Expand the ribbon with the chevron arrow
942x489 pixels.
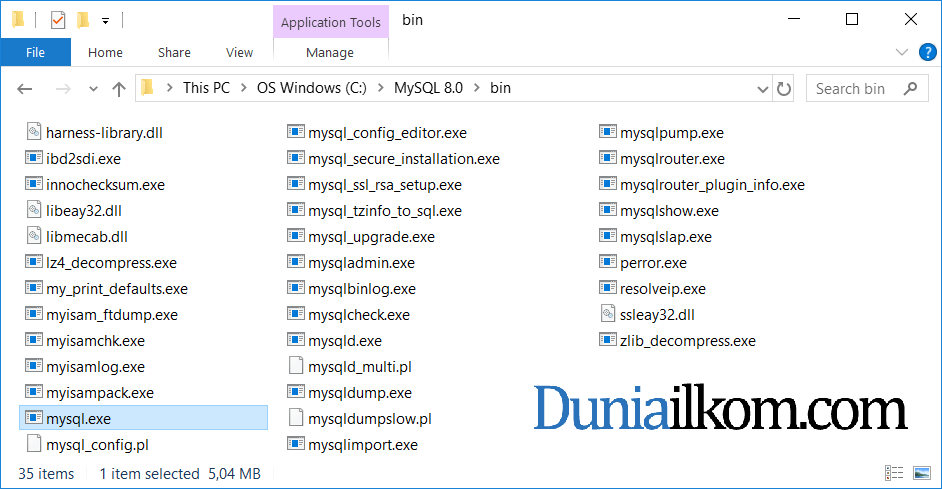coord(902,52)
